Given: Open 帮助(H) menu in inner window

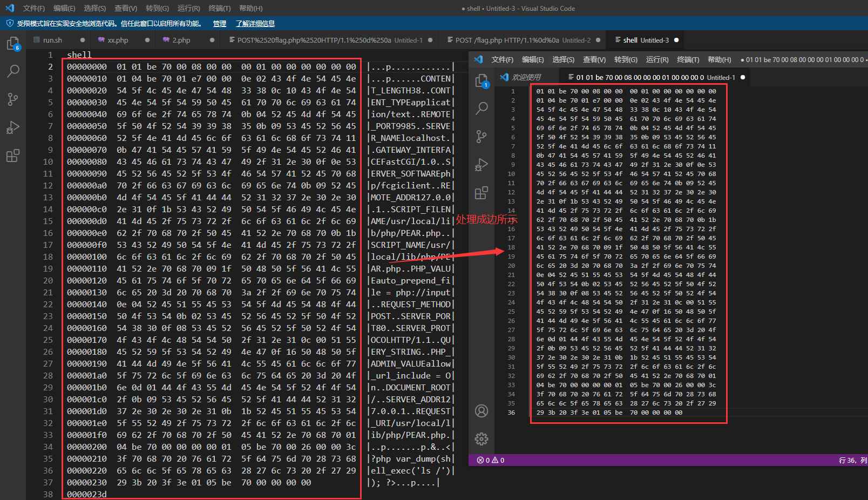Looking at the screenshot, I should coord(720,59).
